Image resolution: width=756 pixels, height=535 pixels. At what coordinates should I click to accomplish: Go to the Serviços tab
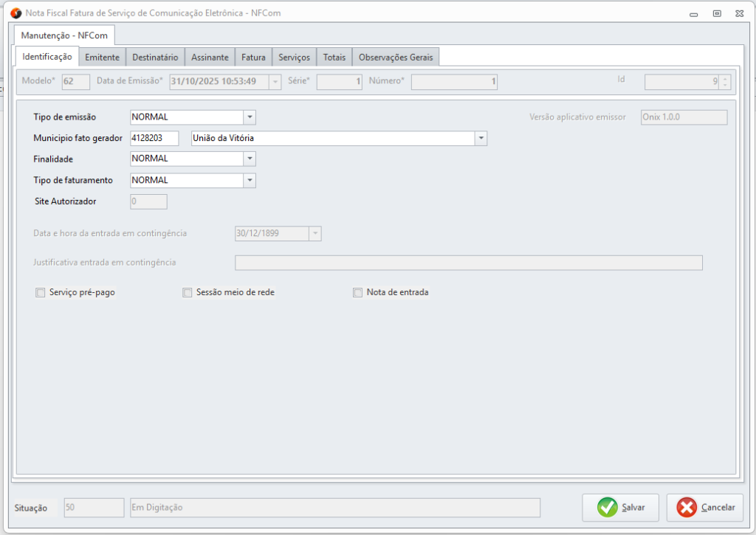coord(294,58)
